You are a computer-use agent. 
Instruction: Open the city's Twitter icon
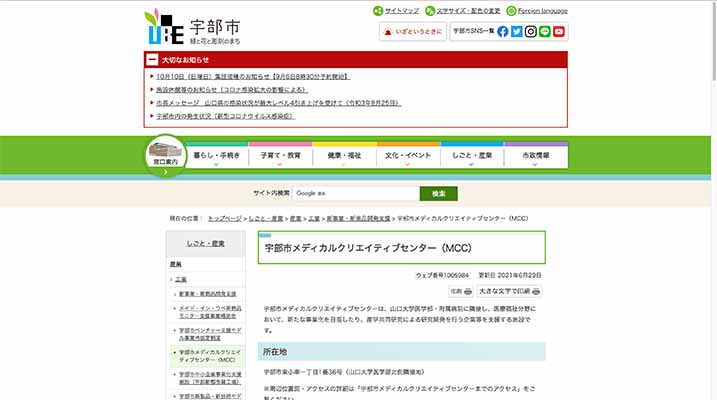[x=517, y=32]
